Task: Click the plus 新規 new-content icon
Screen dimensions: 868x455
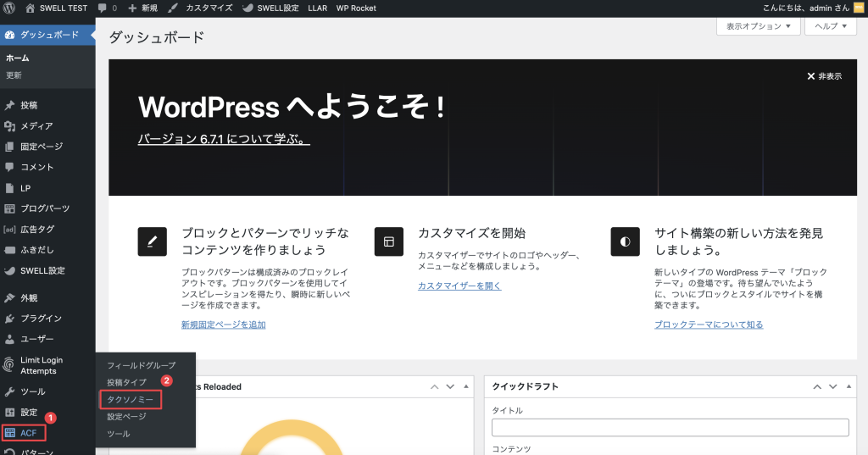Action: 132,8
